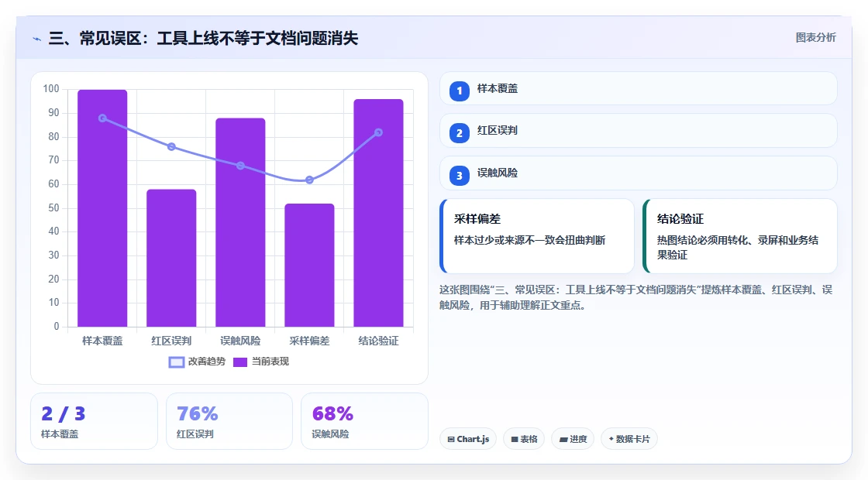Click the text 热图结论必须用转化、录屏和业务结果验证
This screenshot has width=868, height=480.
tap(738, 247)
